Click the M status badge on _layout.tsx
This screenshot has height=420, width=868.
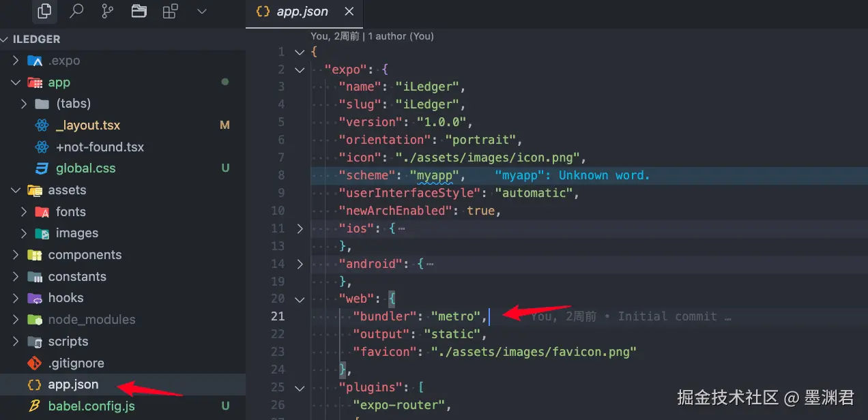(225, 125)
